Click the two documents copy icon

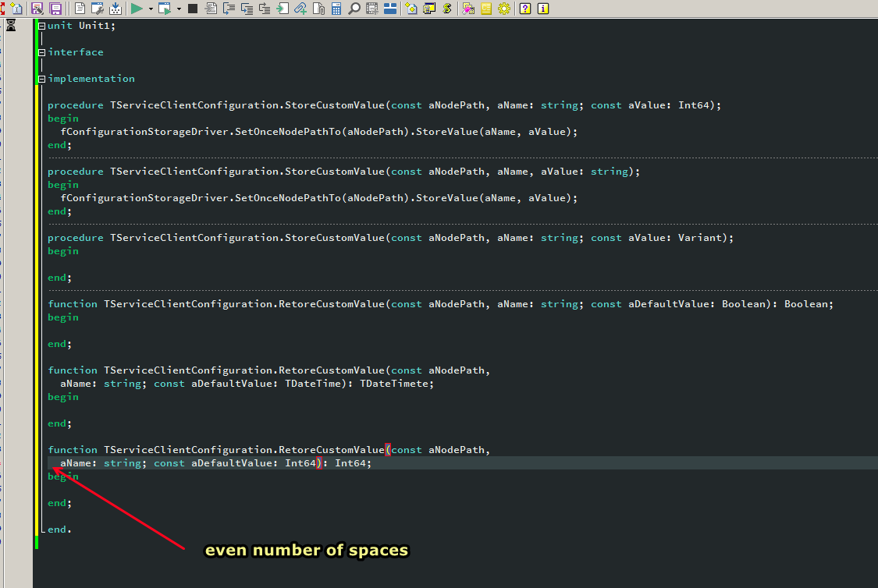[x=318, y=9]
